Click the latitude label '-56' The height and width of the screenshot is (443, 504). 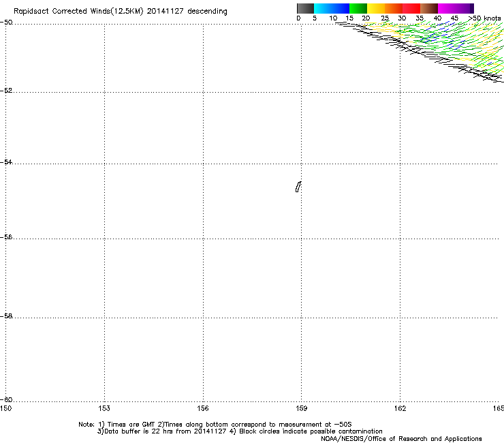click(x=6, y=236)
